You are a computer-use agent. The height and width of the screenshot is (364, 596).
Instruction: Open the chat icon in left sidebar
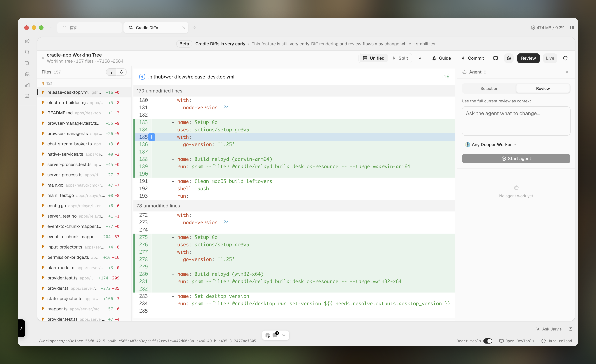tap(27, 41)
